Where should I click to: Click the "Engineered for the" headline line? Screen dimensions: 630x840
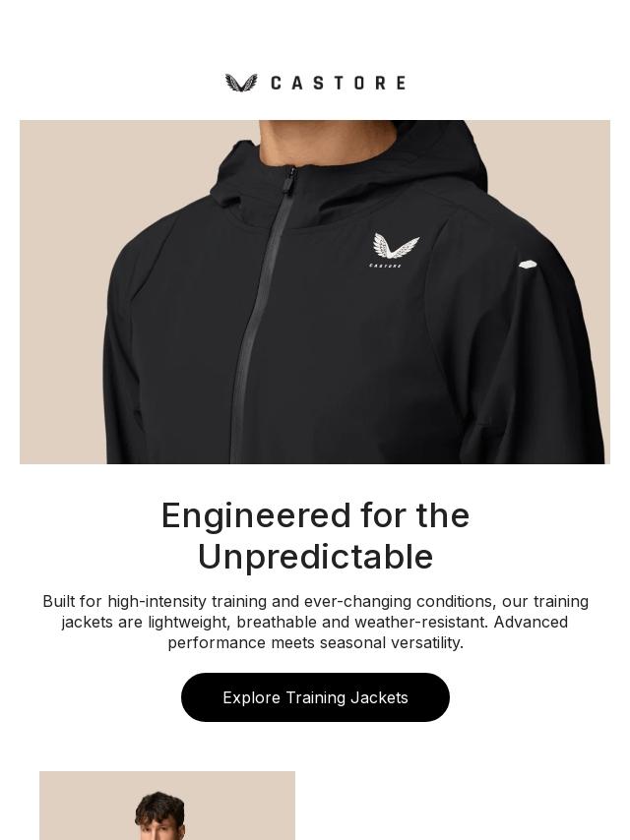[x=315, y=515]
